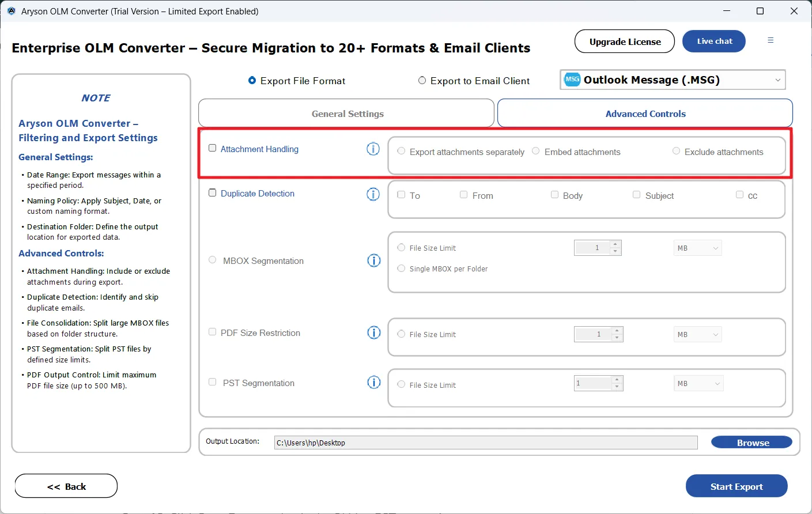The image size is (812, 514).
Task: Expand the Outlook Message format dropdown
Action: [777, 80]
